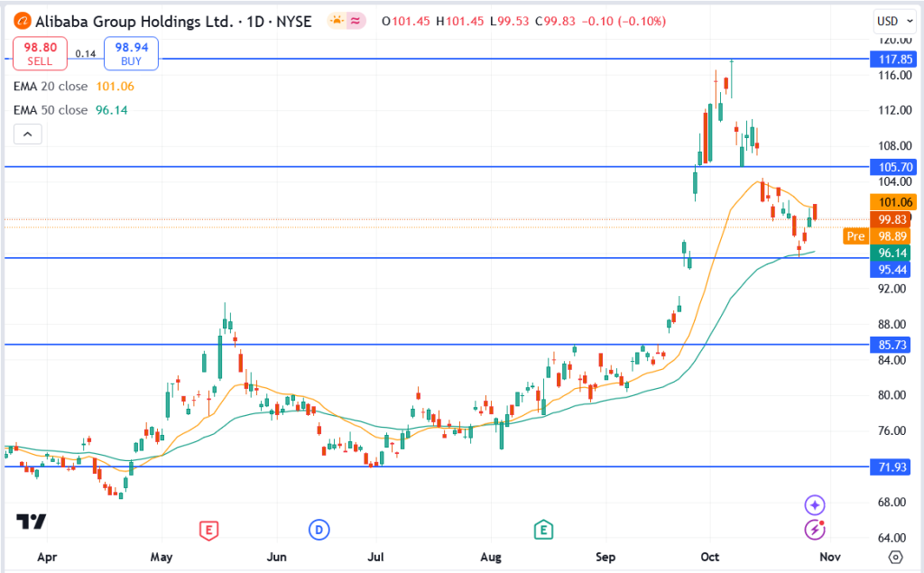Click the May label on the time axis

pos(162,557)
